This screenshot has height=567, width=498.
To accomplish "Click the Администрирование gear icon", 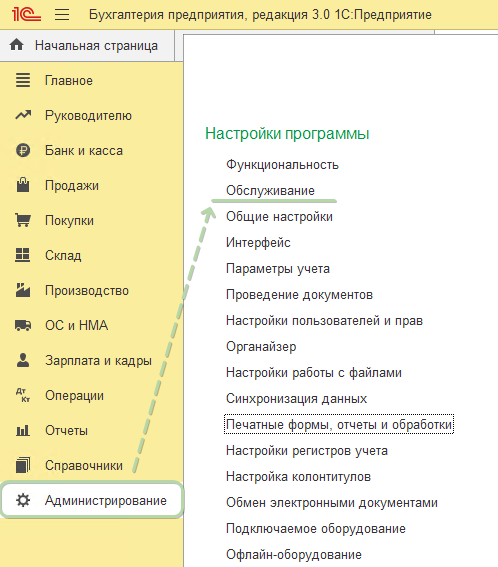I will point(23,500).
